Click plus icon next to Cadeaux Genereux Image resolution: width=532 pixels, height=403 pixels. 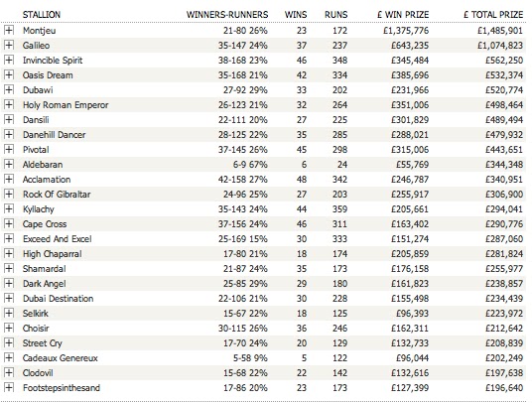click(x=9, y=358)
